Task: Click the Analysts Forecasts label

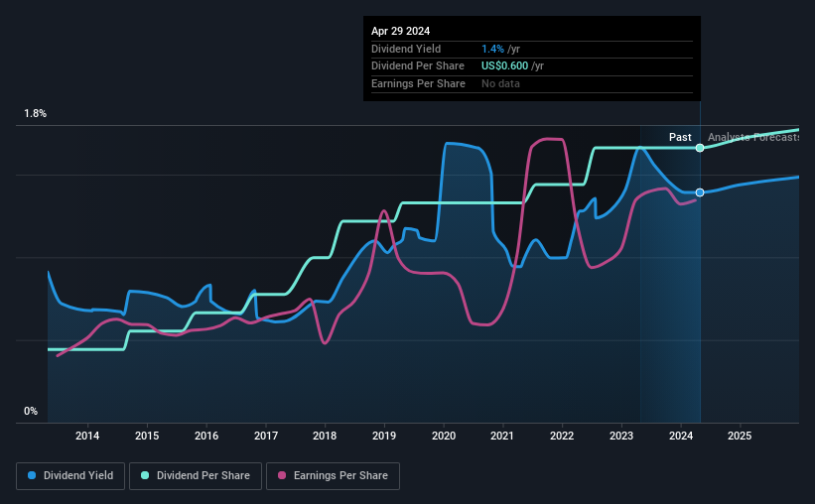Action: [753, 137]
